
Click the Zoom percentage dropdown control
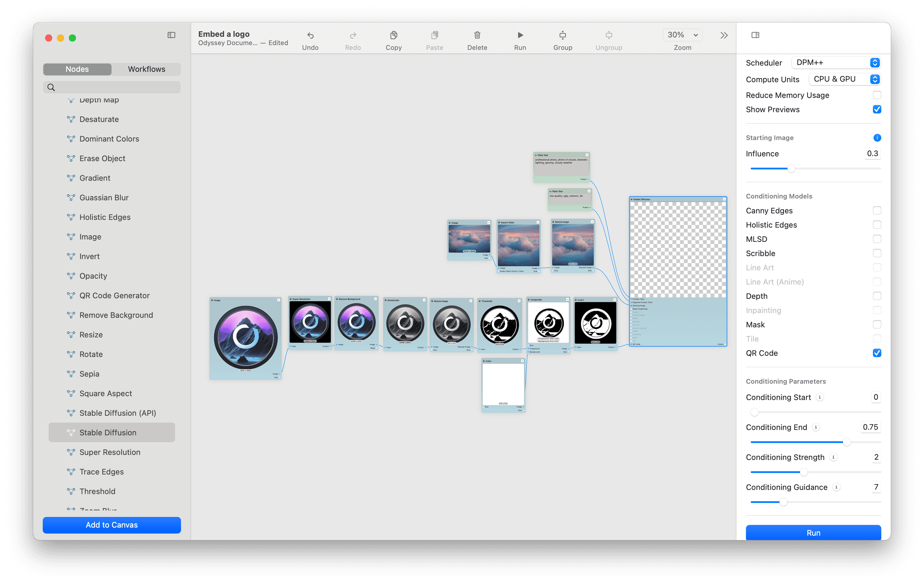(682, 34)
